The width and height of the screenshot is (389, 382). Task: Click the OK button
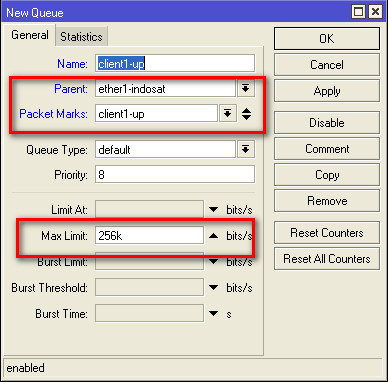(327, 39)
